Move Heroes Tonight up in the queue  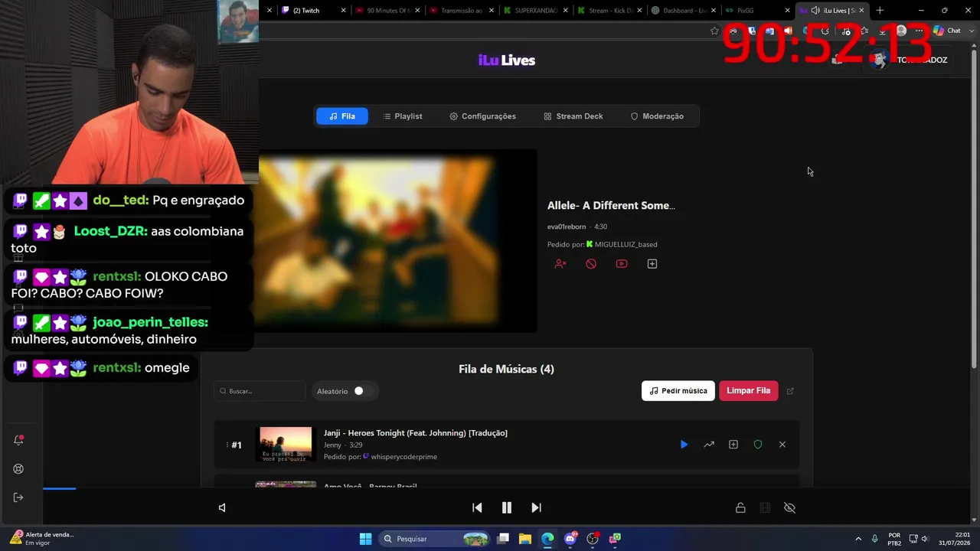coord(709,445)
